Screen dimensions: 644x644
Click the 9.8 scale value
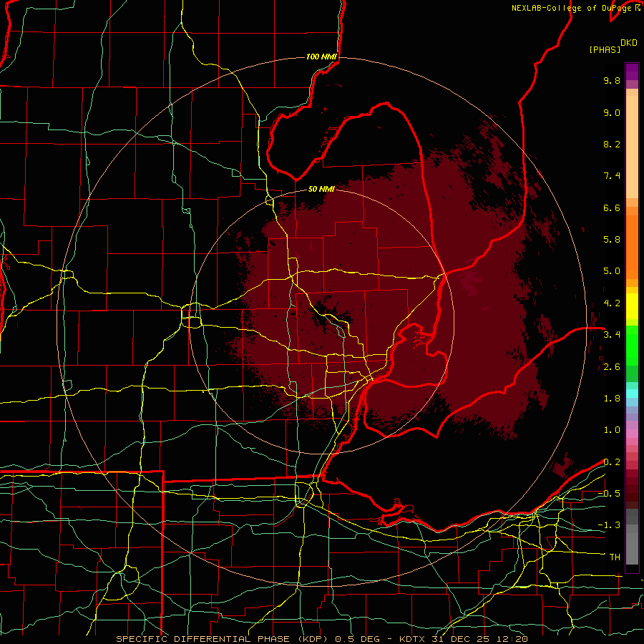[x=612, y=80]
